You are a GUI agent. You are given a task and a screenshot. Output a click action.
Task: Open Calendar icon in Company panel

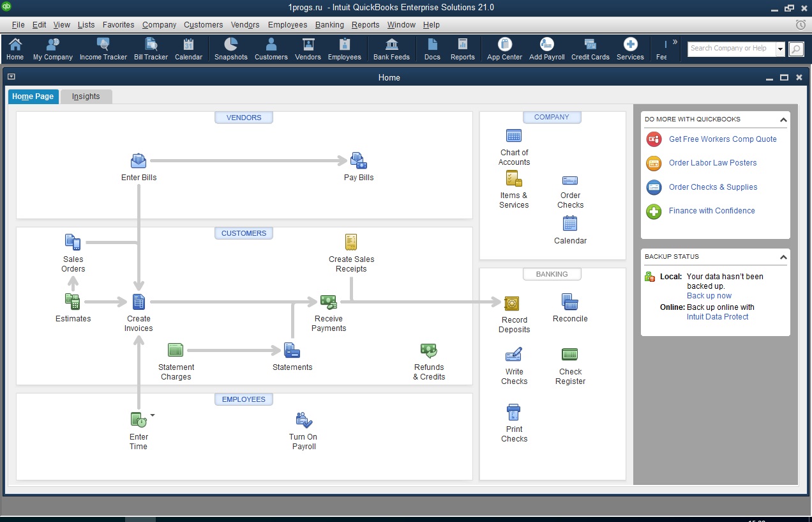pos(570,223)
